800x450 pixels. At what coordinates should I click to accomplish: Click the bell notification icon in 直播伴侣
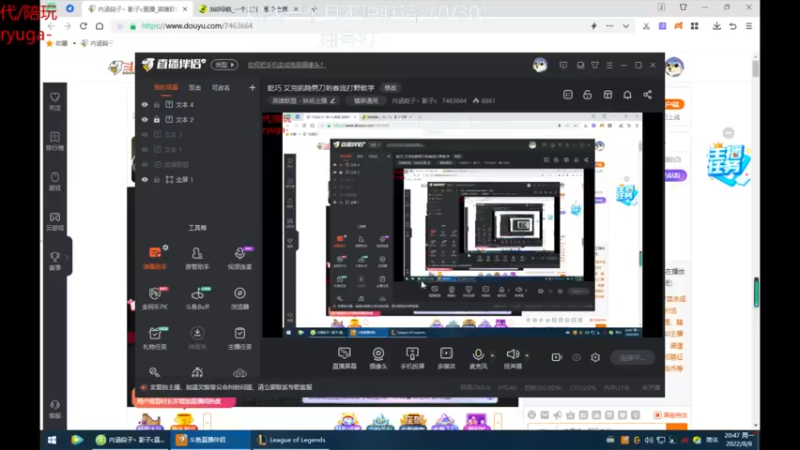(627, 95)
